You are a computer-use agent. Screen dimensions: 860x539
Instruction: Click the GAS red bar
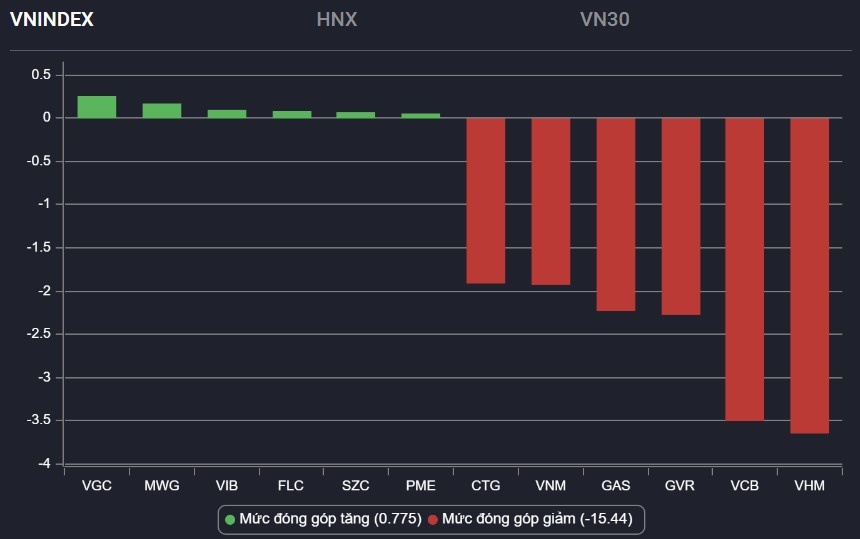click(616, 214)
